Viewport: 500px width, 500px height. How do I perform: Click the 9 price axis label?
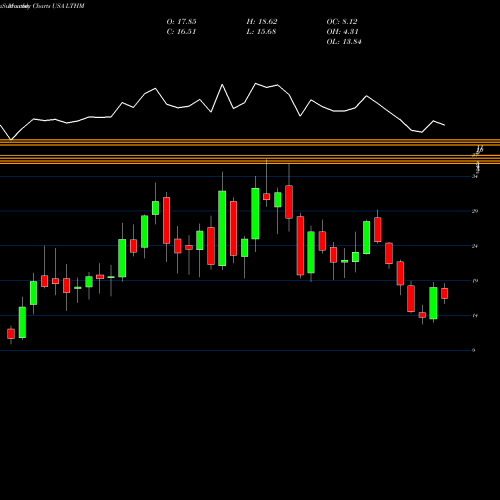coord(474,350)
